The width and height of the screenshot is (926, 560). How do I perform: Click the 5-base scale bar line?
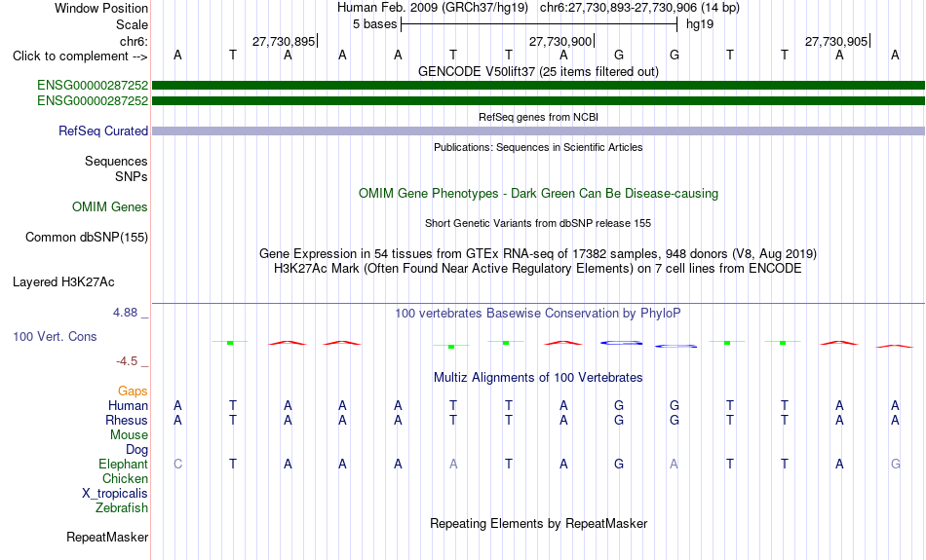coord(539,24)
